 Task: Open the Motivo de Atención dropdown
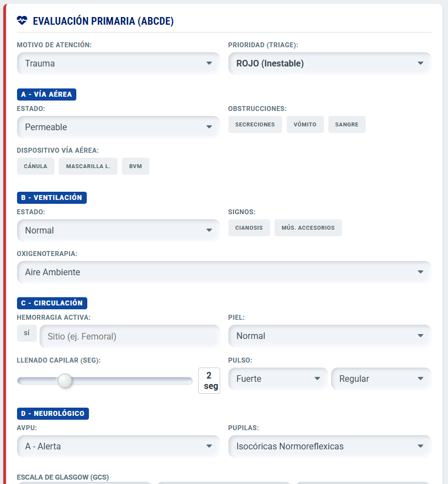[x=118, y=63]
